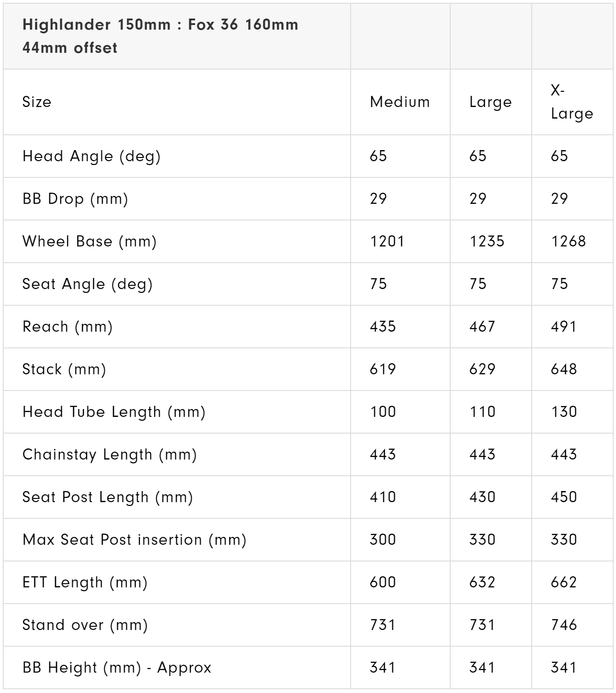Click the Chainstay Length (mm) row label

(x=109, y=454)
